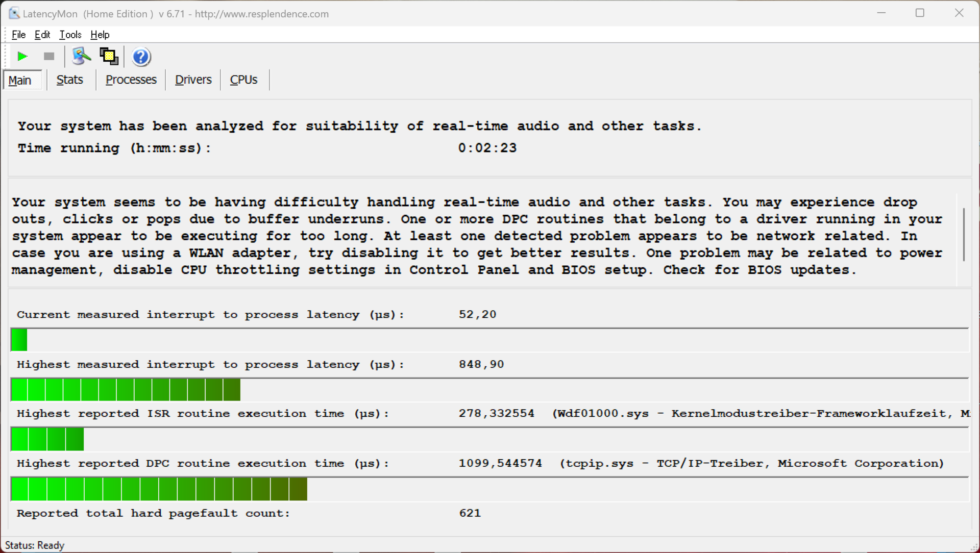This screenshot has height=553, width=980.
Task: Open help via the blue question mark icon
Action: point(141,57)
